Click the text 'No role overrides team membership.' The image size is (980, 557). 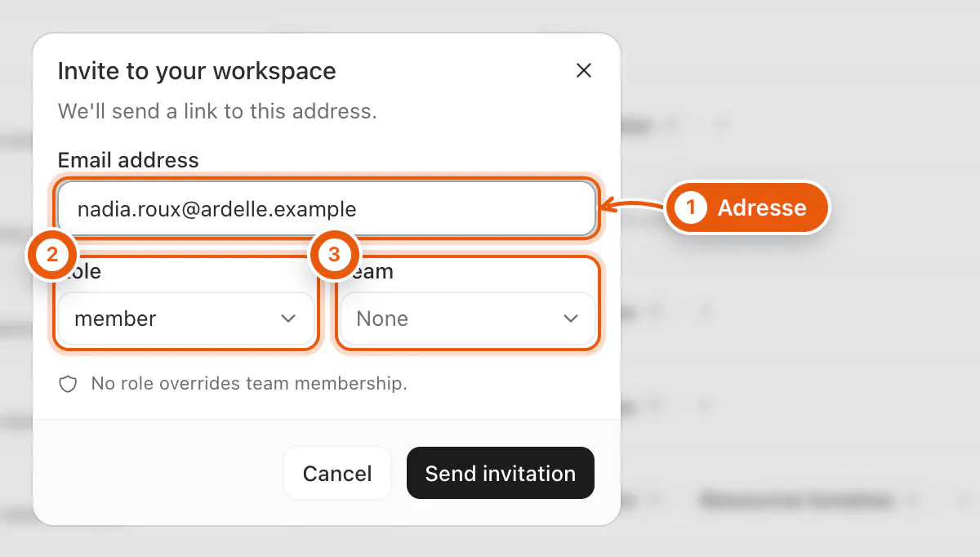(249, 383)
